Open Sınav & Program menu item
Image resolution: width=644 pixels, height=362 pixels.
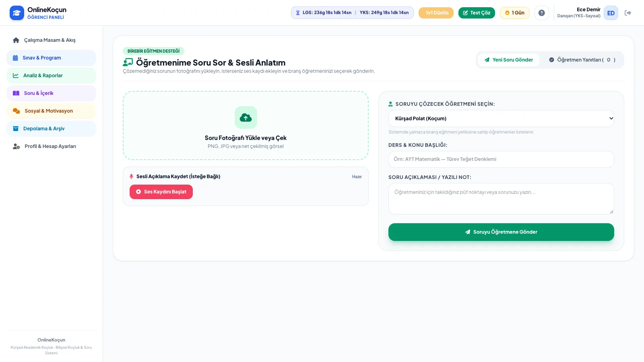coord(51,58)
